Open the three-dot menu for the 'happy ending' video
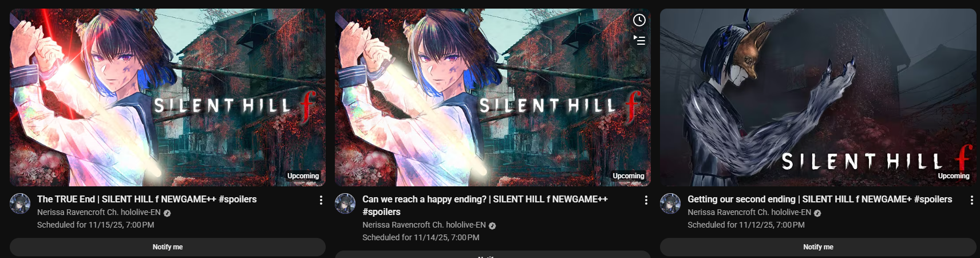This screenshot has width=980, height=258. [x=646, y=200]
